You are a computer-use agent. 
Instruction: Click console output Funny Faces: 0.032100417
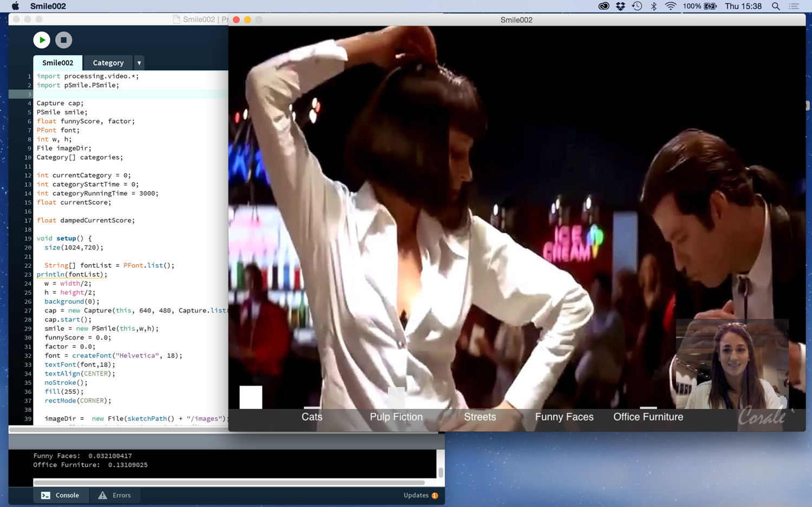[82, 456]
